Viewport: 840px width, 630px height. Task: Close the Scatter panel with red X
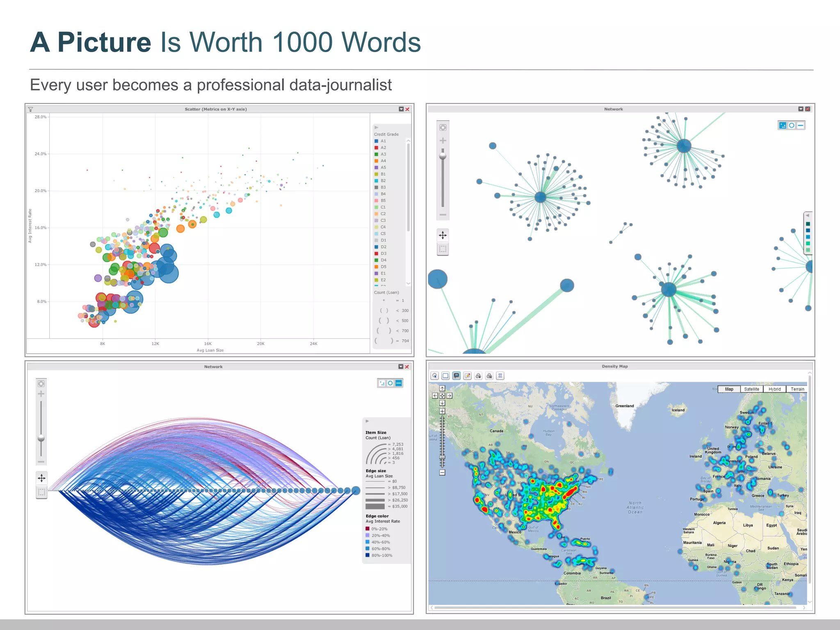tap(407, 109)
